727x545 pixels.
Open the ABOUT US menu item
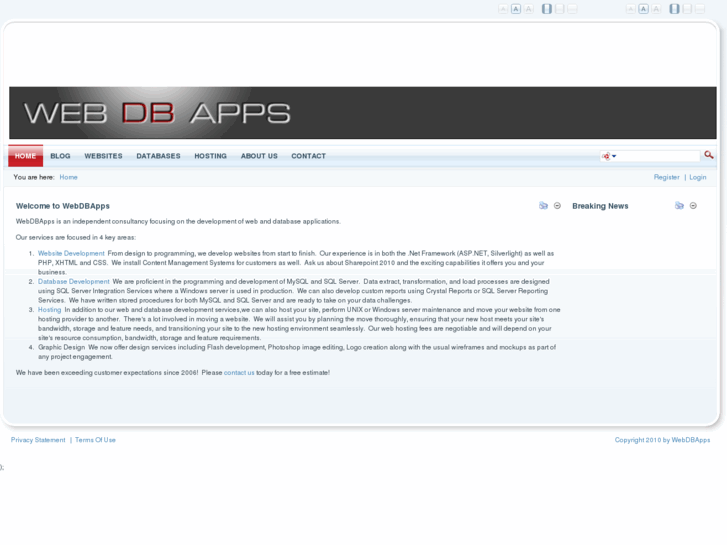(x=259, y=156)
